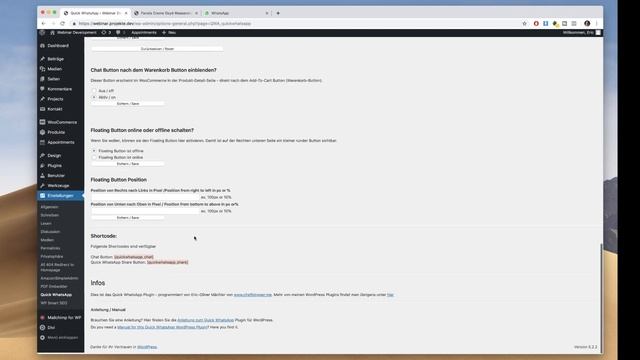Open Webinar Development site menu in admin bar
This screenshot has height=360, width=640.
coord(73,32)
